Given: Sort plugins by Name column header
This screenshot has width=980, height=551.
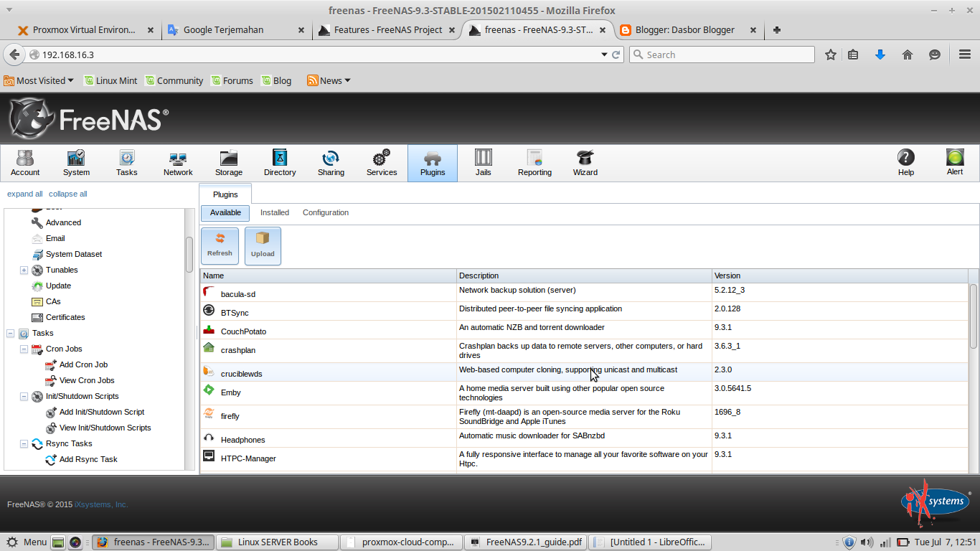Looking at the screenshot, I should coord(329,275).
